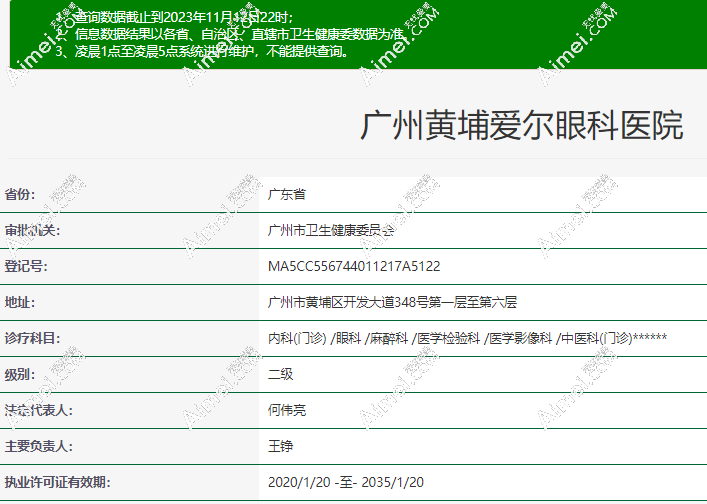
Task: Select the 诊疗科目 label
Action: tap(32, 338)
